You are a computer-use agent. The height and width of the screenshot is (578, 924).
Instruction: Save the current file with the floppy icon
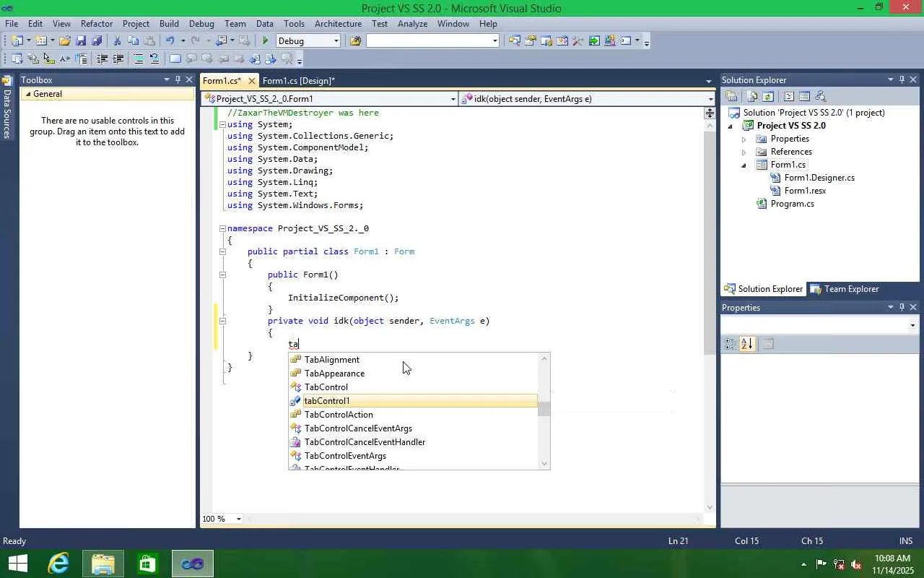click(81, 41)
